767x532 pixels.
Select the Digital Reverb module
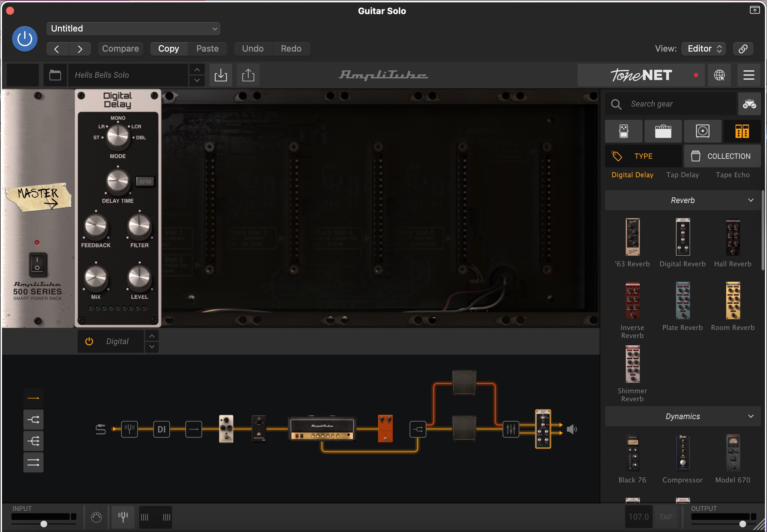click(683, 237)
